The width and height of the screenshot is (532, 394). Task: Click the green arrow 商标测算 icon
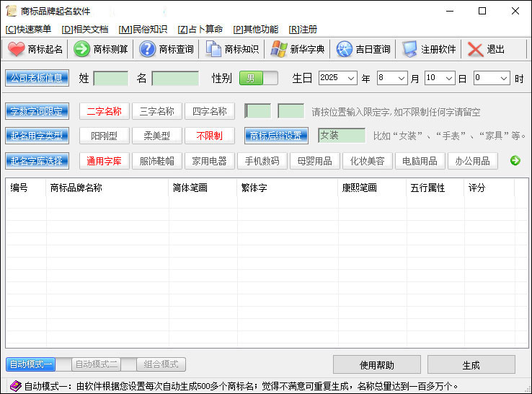coord(81,49)
